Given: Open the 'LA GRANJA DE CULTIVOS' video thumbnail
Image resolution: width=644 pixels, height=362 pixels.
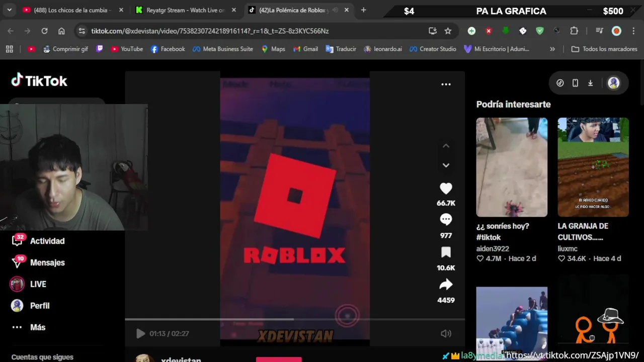Looking at the screenshot, I should click(x=593, y=167).
